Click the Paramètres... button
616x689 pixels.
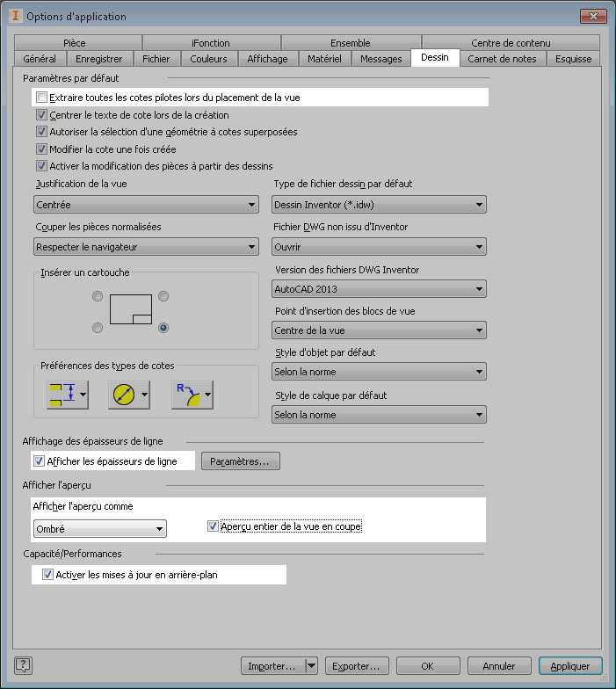pyautogui.click(x=241, y=461)
